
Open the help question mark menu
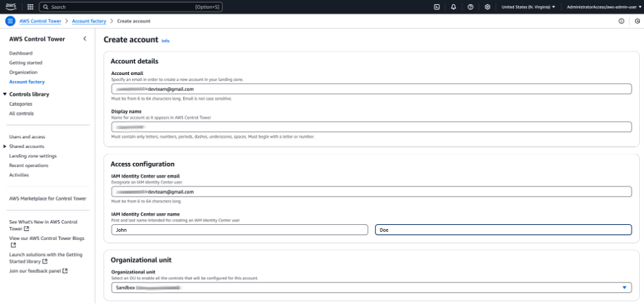pos(470,7)
